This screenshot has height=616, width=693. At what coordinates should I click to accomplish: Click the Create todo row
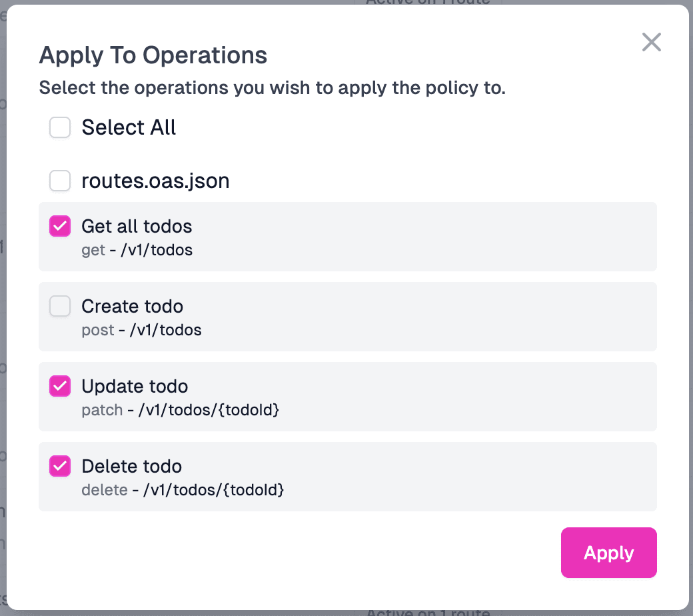[346, 317]
